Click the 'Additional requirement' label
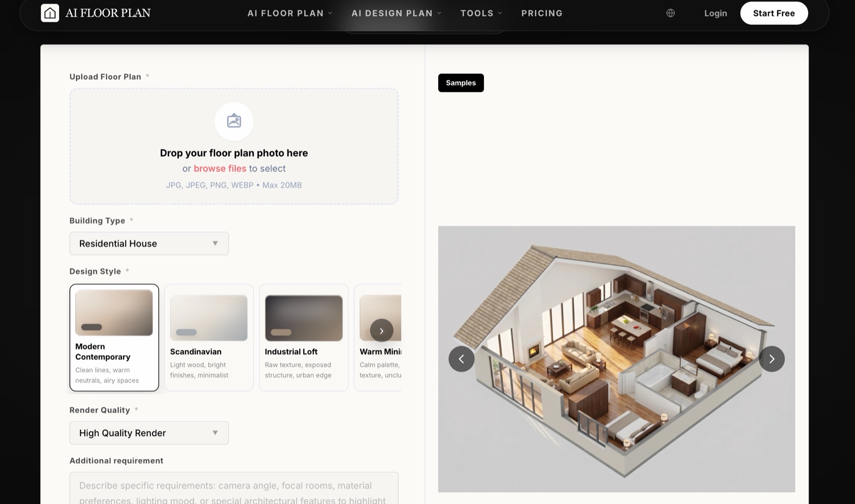This screenshot has width=855, height=504. point(116,460)
